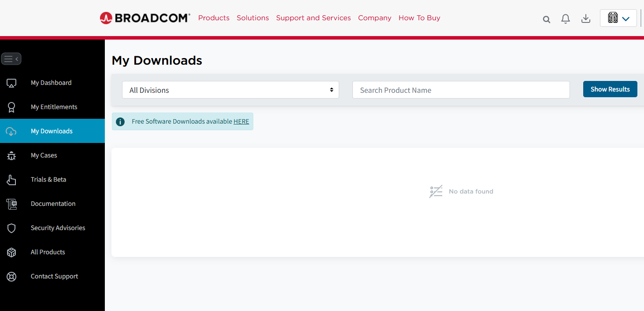Screen dimensions: 644x311
Task: Select the My Dashboard sidebar icon
Action: (11, 83)
